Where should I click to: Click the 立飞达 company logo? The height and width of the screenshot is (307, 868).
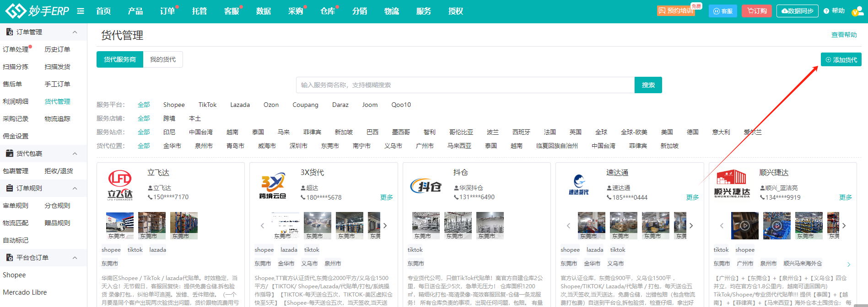point(120,185)
